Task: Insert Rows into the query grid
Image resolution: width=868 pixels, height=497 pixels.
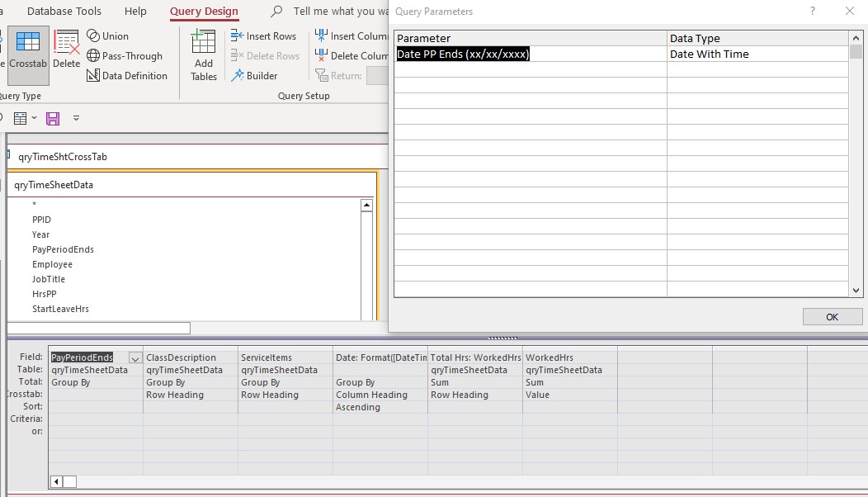Action: (264, 35)
